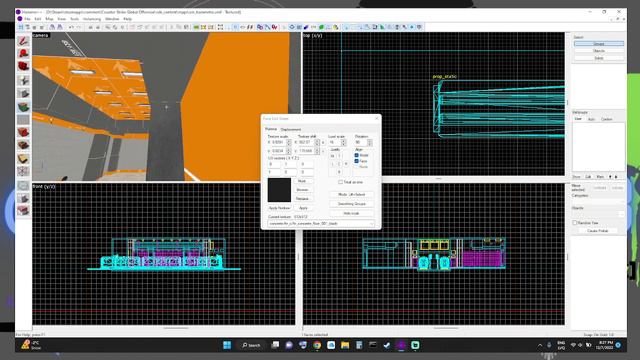Enable the Treat as one checkbox
The image size is (640, 360).
[x=340, y=182]
